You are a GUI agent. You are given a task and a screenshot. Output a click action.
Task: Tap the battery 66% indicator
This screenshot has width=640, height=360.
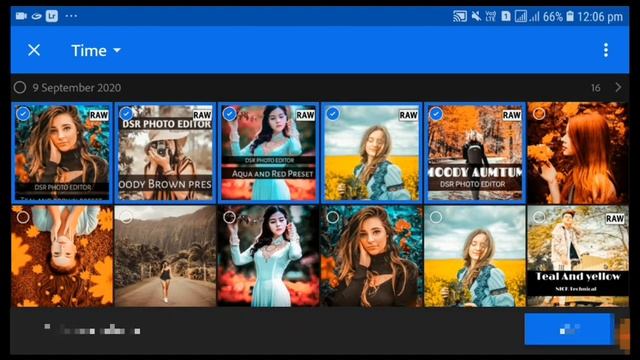point(558,17)
